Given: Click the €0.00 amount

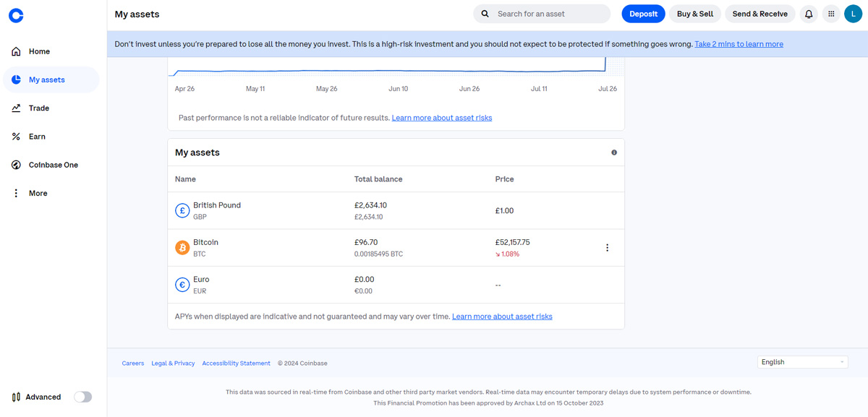Looking at the screenshot, I should coord(363,291).
